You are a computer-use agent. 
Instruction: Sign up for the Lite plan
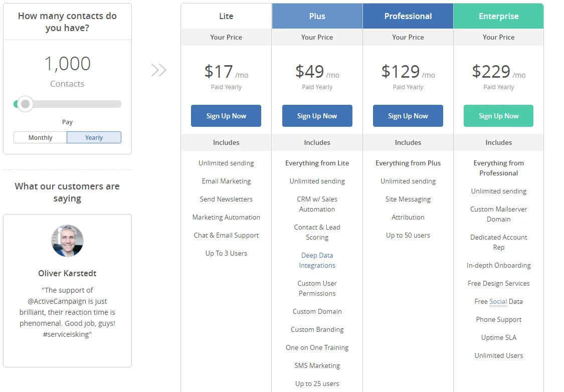coord(226,116)
